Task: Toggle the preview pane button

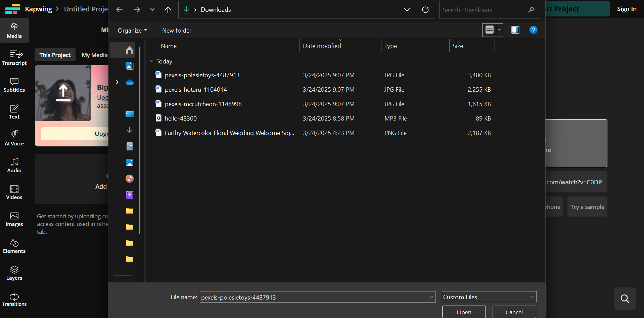Action: point(515,30)
